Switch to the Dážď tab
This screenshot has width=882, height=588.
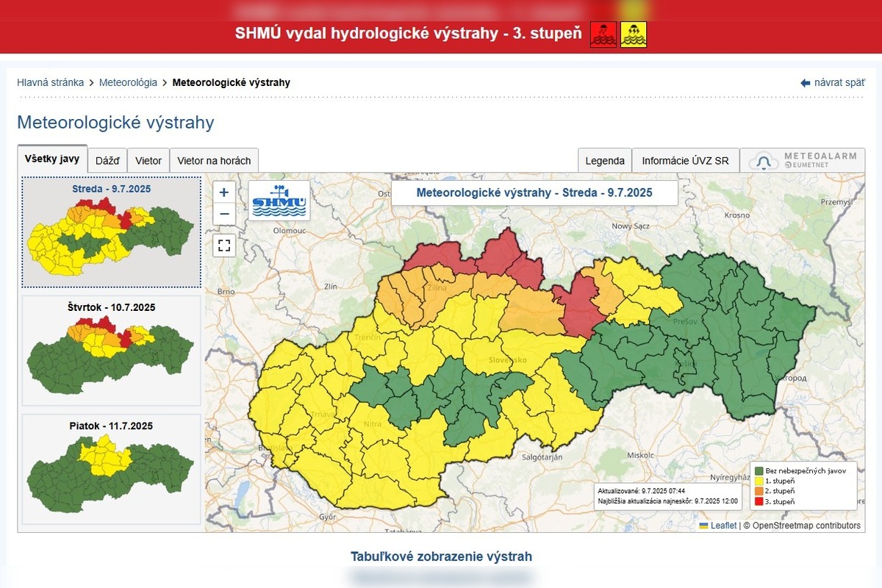click(107, 161)
